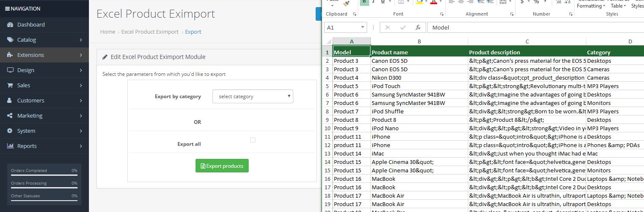The height and width of the screenshot is (212, 644).
Task: Click the red Font Color icon
Action: click(x=433, y=2)
